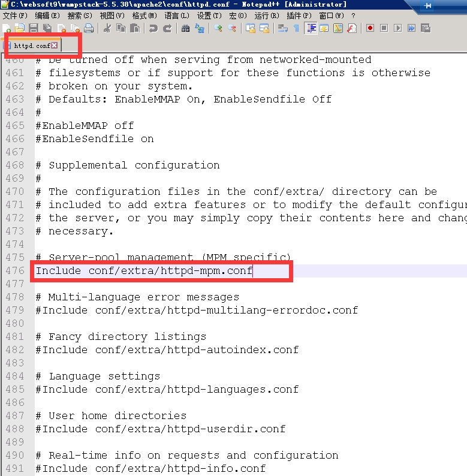Place cursor on Include conf/extra/httpd-mpm.conf line
The image size is (467, 476).
(144, 271)
